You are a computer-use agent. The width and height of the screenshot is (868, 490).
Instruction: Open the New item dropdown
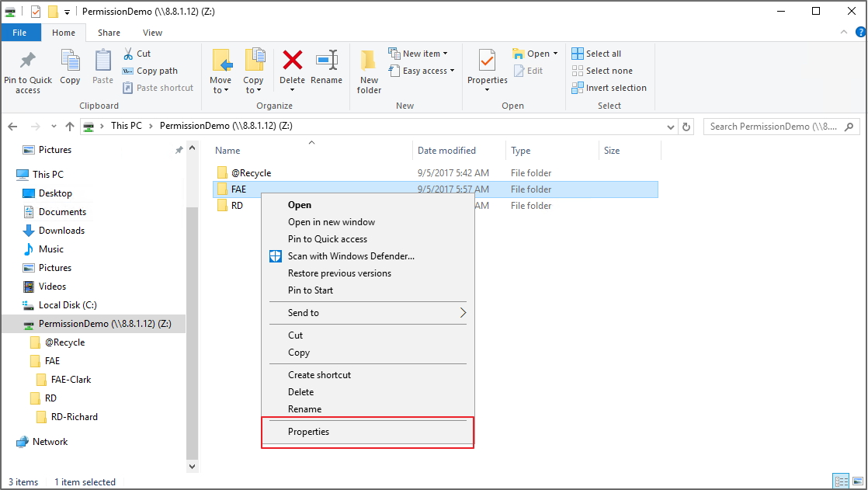418,54
